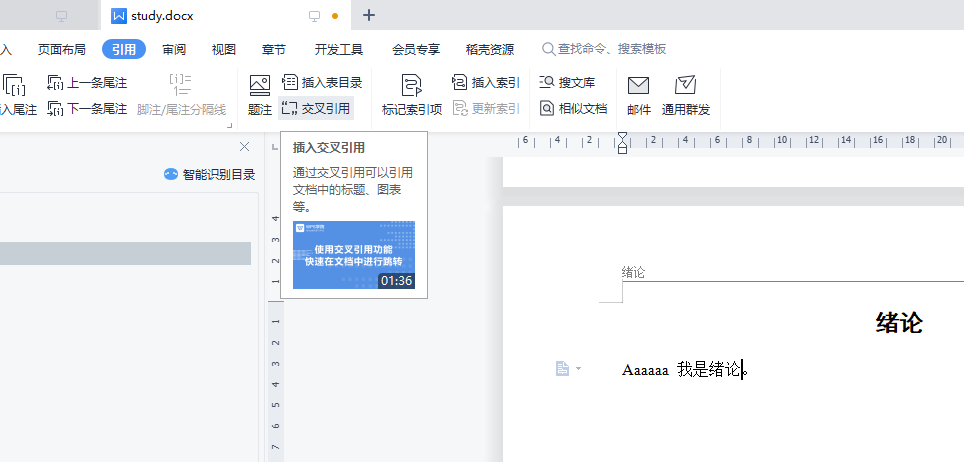Click the greyed-out 脚注/尾注分隔线 button
This screenshot has width=964, height=462.
click(x=181, y=95)
